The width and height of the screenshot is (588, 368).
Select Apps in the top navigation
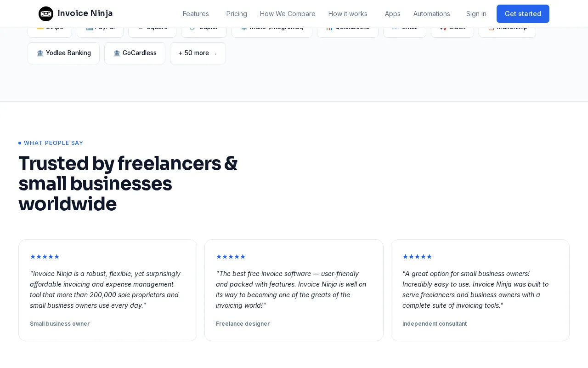[393, 14]
